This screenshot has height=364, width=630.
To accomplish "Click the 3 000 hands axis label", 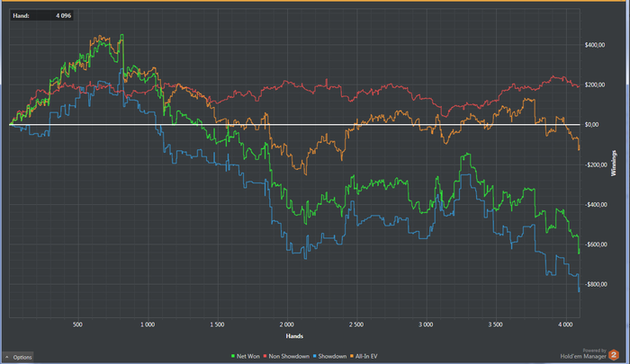I will point(426,324).
